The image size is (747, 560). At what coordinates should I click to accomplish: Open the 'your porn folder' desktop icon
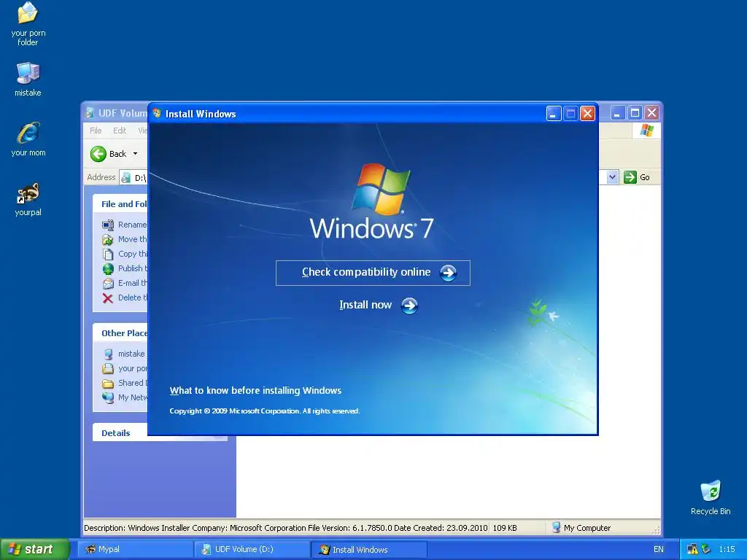pyautogui.click(x=28, y=24)
